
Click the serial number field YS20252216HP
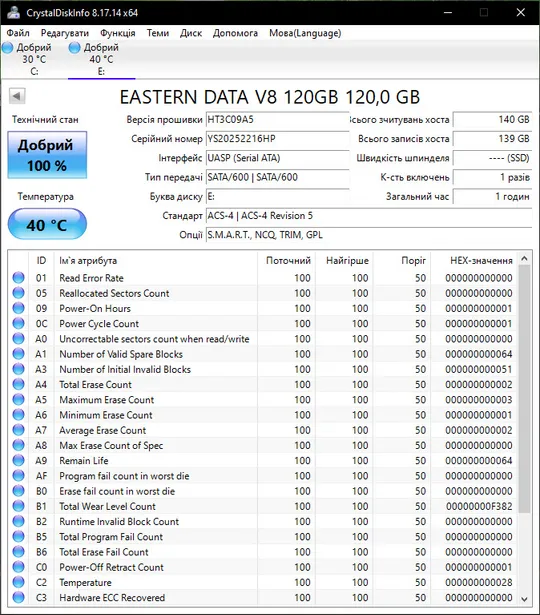click(x=278, y=139)
